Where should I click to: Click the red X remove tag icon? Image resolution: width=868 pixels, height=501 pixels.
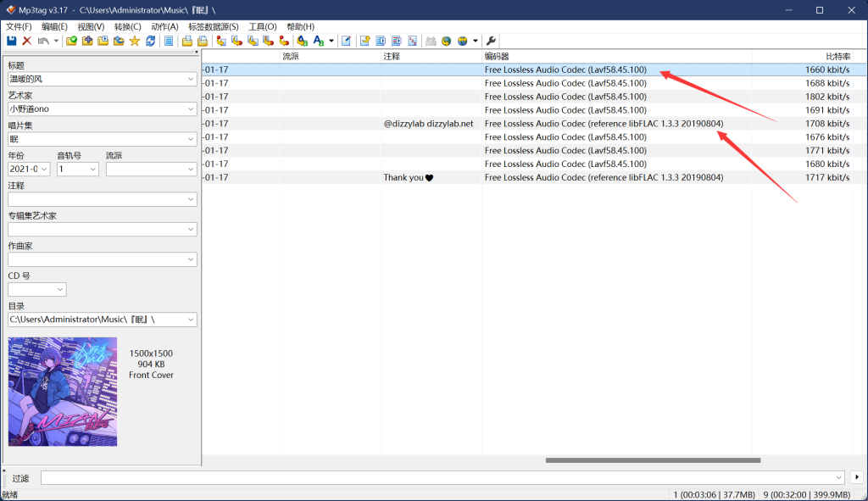26,41
